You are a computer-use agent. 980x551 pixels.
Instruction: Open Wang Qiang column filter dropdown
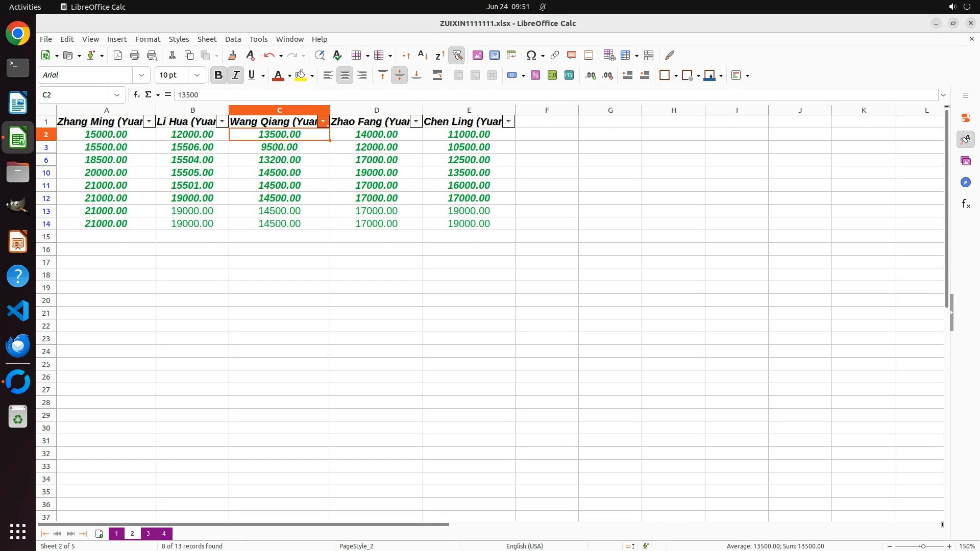click(324, 121)
